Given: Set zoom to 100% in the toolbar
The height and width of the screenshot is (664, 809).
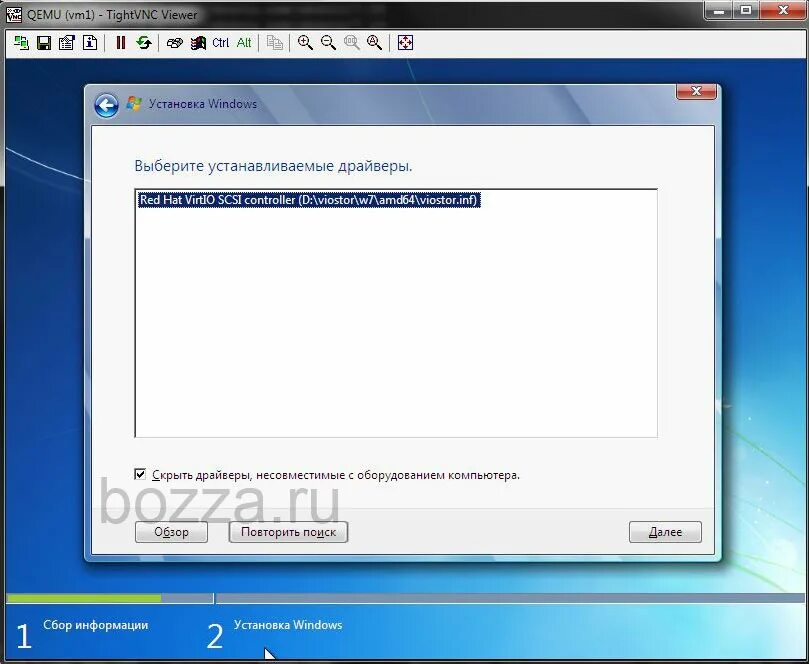Looking at the screenshot, I should pos(351,42).
